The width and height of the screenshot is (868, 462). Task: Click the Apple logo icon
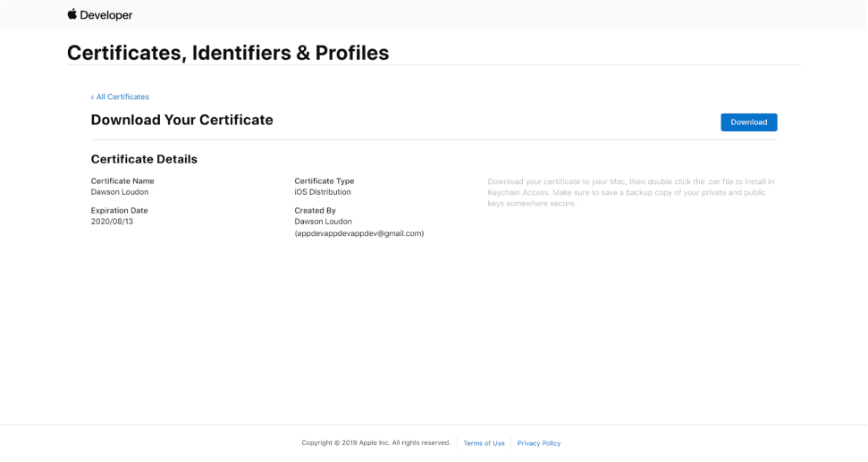72,14
